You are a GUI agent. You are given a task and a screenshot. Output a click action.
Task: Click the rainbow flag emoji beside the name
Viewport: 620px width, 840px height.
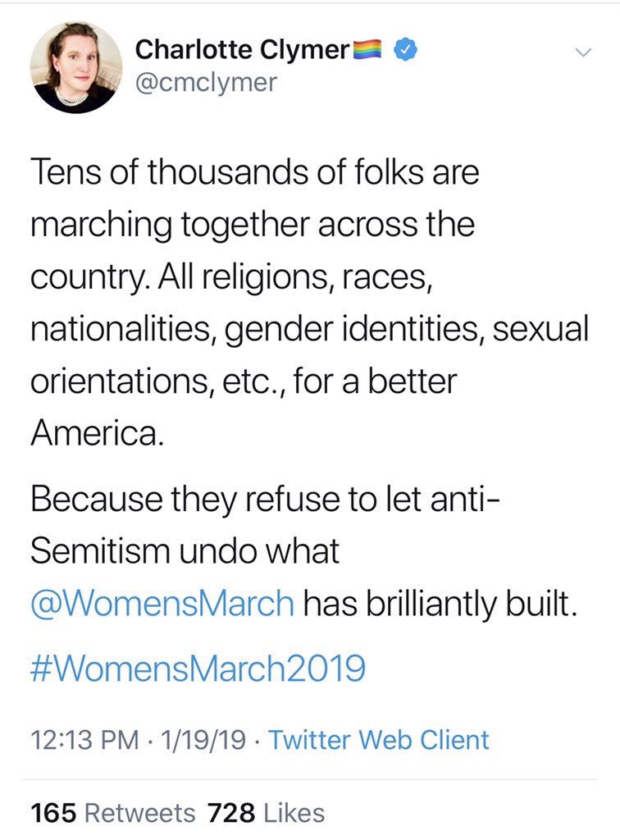tap(367, 49)
